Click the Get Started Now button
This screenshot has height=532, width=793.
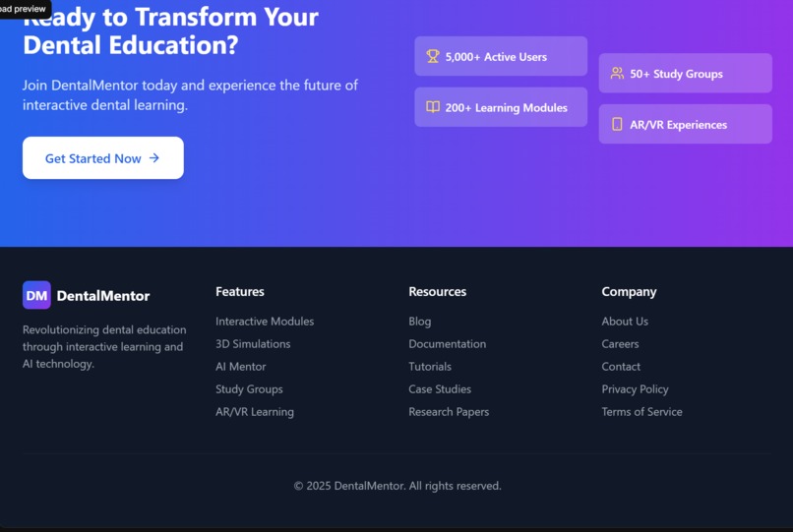point(103,157)
